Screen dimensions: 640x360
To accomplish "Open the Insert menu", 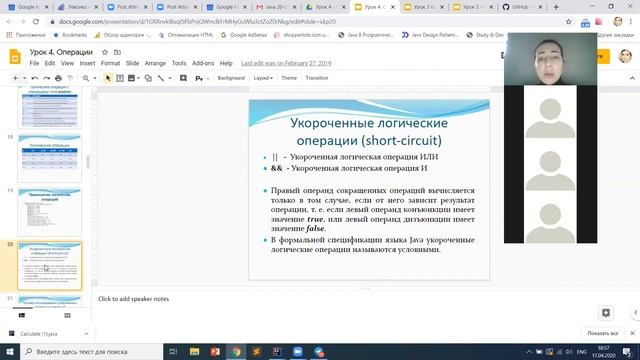I will [87, 63].
